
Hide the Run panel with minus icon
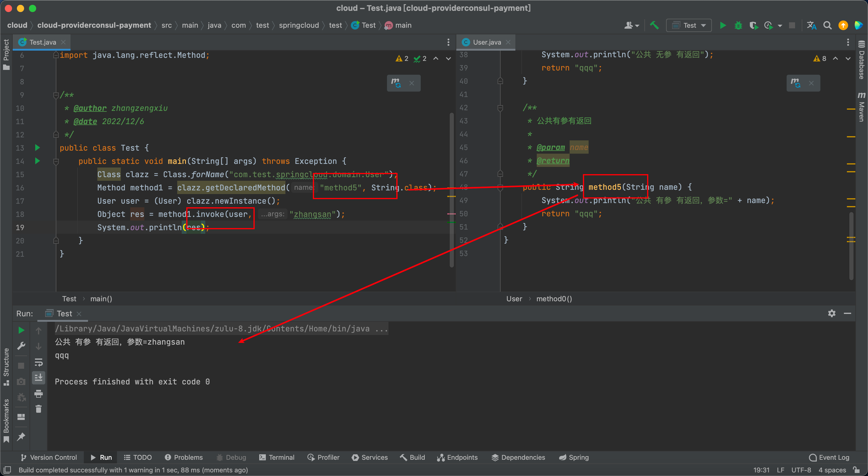tap(848, 313)
